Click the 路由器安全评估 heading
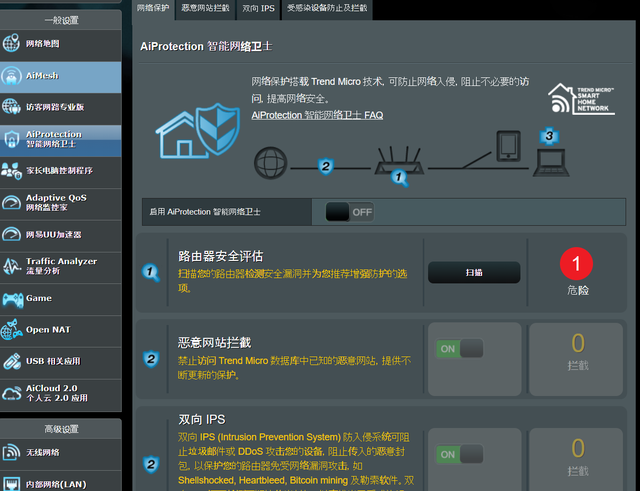640x491 pixels. click(220, 256)
